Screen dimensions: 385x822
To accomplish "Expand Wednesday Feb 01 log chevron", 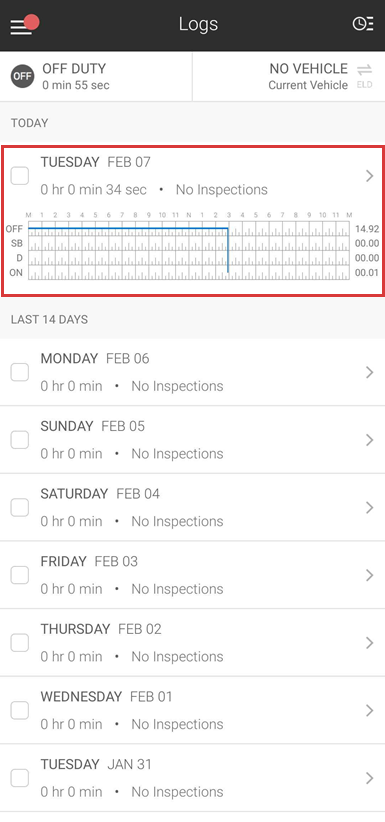I will pyautogui.click(x=369, y=710).
